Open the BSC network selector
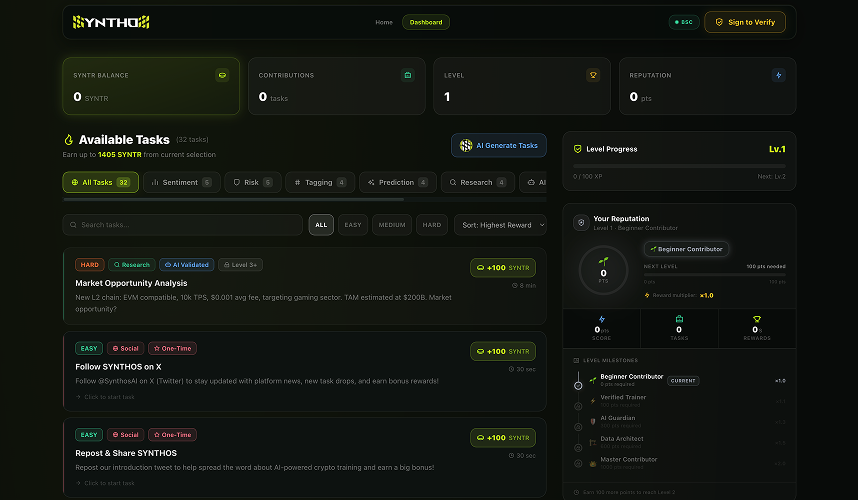858x500 pixels. 684,22
